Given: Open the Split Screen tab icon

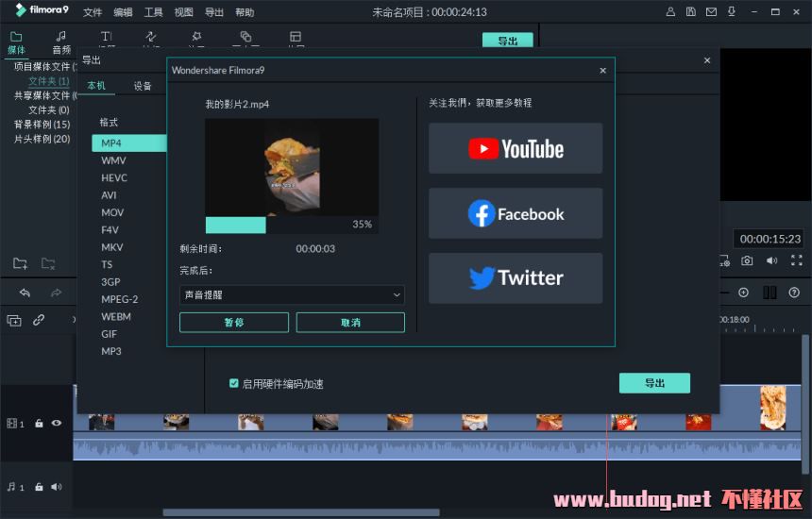Looking at the screenshot, I should [296, 36].
